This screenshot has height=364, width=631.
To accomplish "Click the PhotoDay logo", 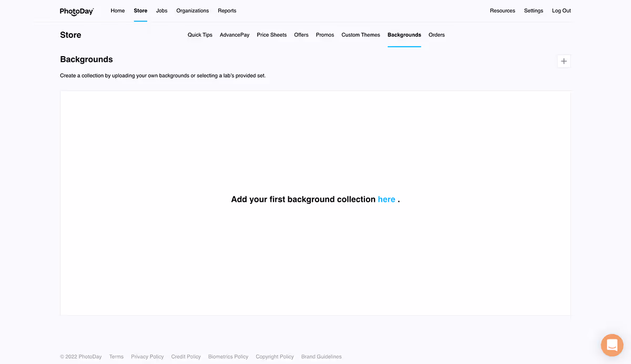I will tap(77, 11).
